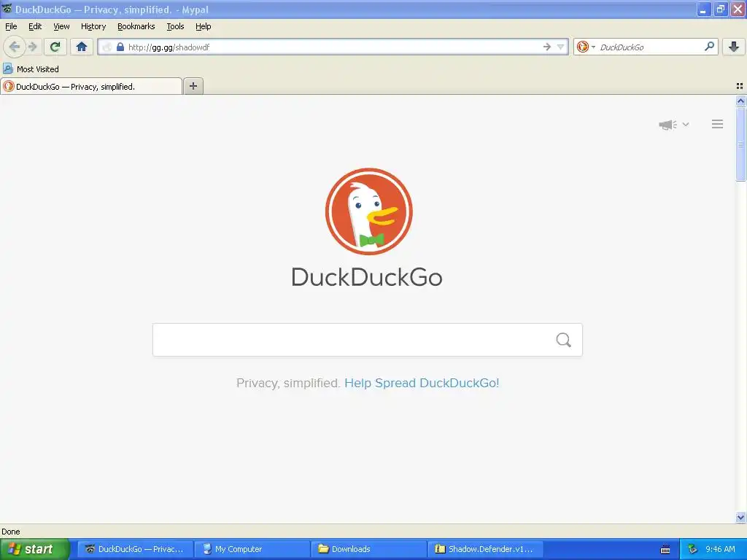This screenshot has width=747, height=560.
Task: Open the Help menu
Action: (204, 26)
